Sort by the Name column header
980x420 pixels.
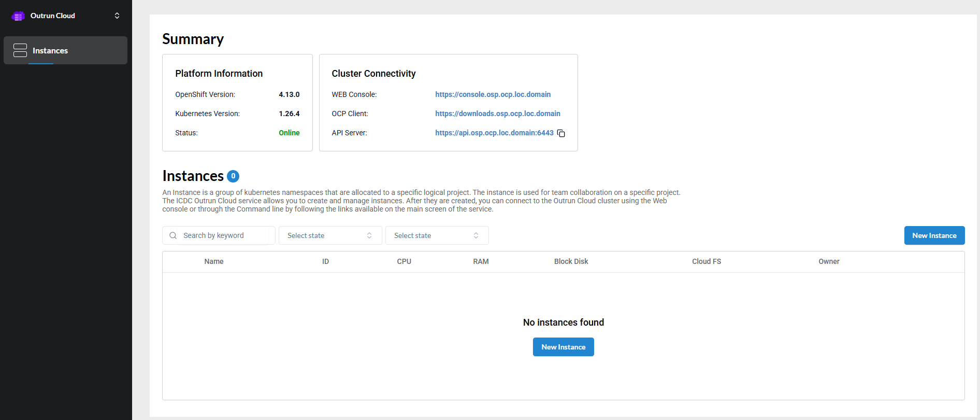pyautogui.click(x=213, y=261)
